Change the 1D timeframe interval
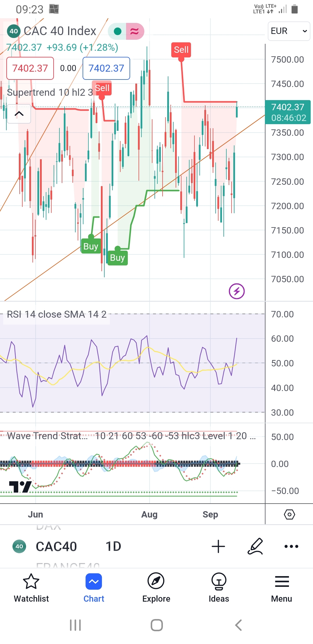Image resolution: width=313 pixels, height=644 pixels. (113, 547)
